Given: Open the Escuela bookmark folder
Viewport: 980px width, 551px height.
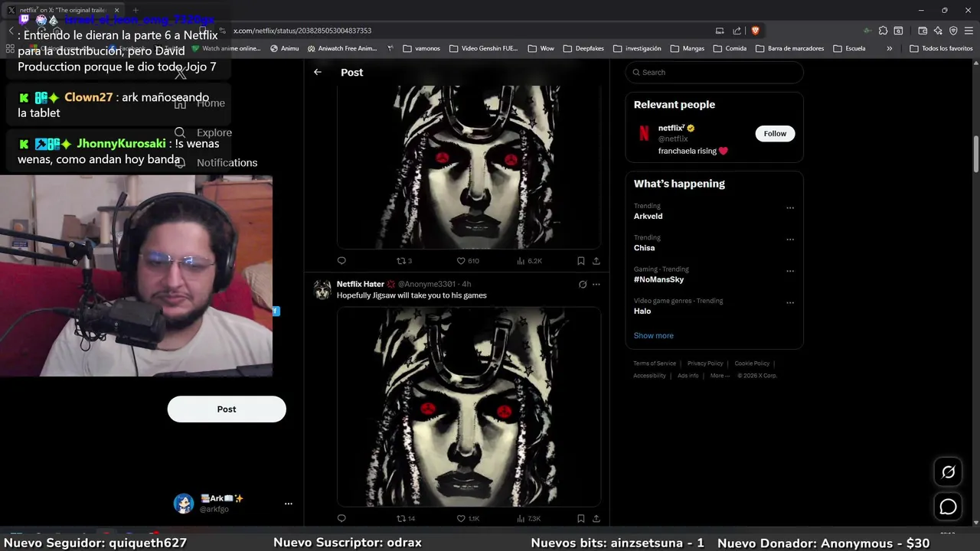Looking at the screenshot, I should click(x=849, y=48).
